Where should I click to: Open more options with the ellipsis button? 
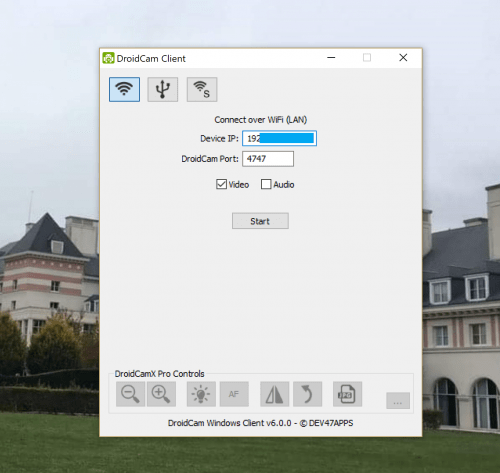pos(398,401)
